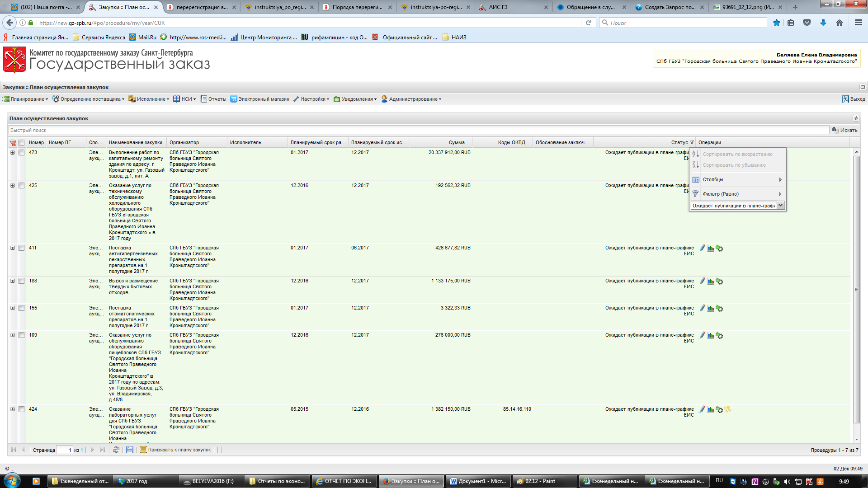Tick the checkbox for row 109

click(x=21, y=335)
